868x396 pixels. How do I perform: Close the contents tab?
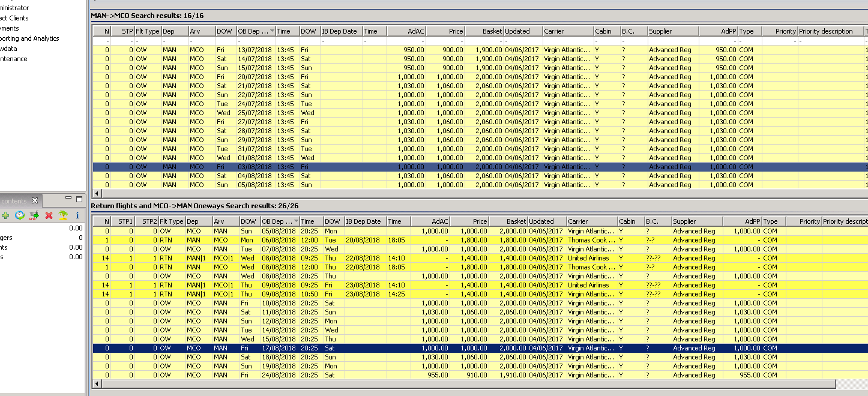pyautogui.click(x=35, y=201)
